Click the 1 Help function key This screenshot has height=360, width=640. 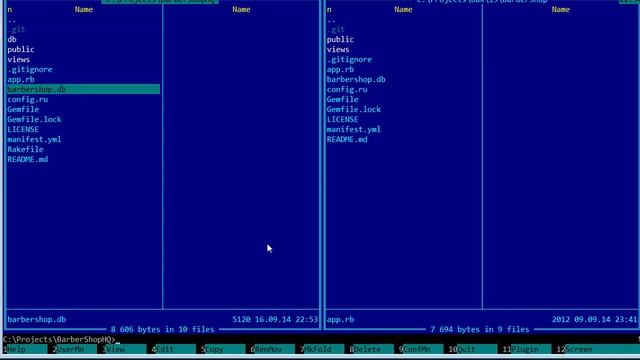[x=24, y=349]
